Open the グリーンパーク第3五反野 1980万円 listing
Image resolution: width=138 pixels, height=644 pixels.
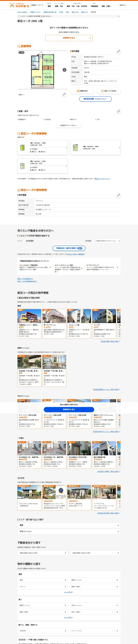click(x=29, y=414)
